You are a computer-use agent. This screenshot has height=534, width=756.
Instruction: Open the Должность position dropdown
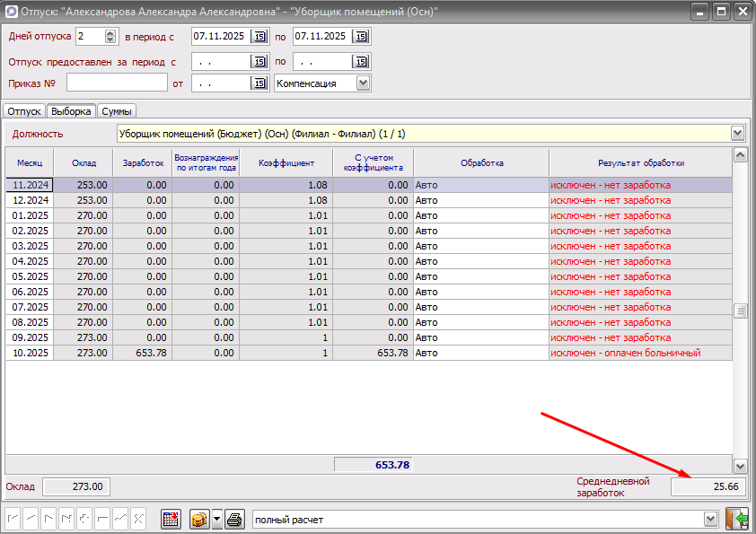738,134
